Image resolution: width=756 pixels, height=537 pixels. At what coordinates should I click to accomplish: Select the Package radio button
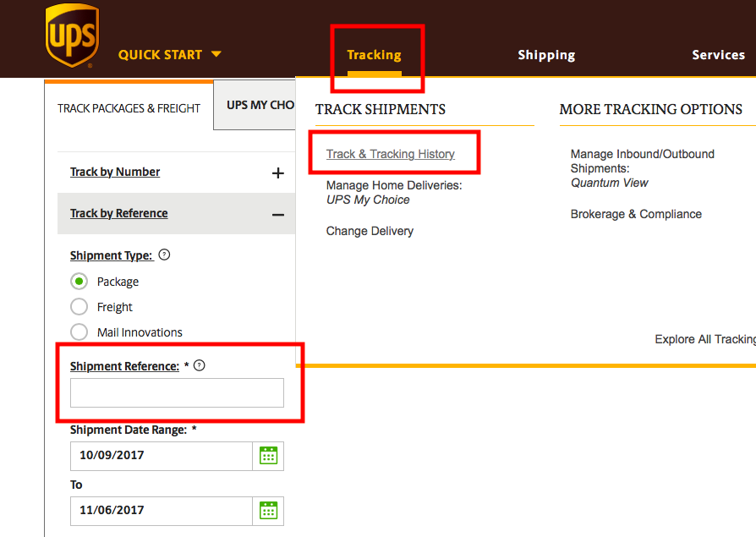click(x=79, y=281)
